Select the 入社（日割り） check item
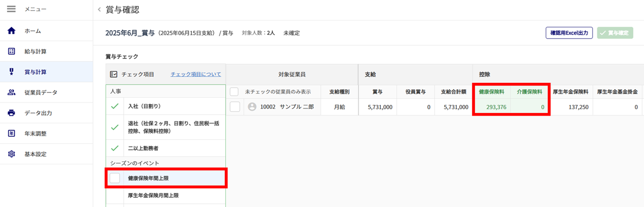 coord(144,107)
